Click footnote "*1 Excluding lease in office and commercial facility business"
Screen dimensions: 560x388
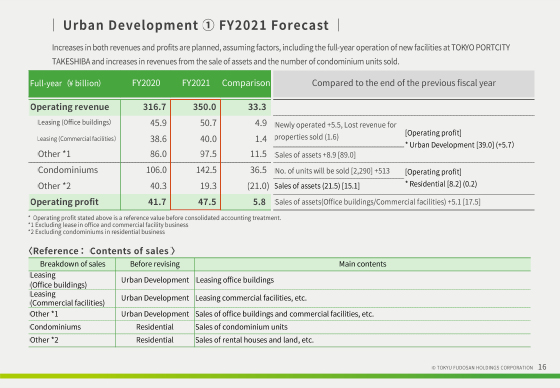(108, 225)
